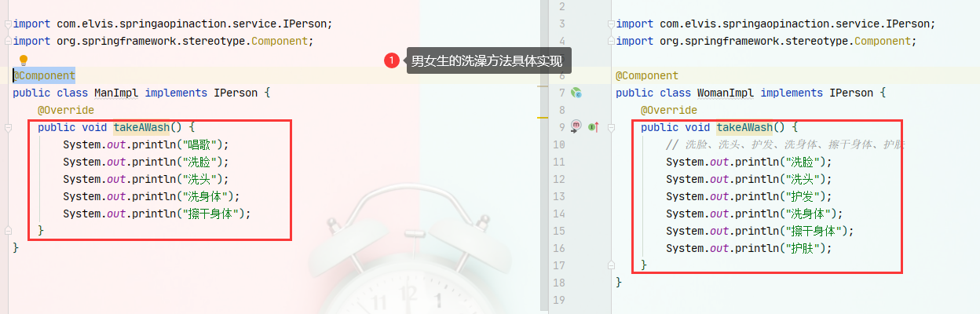
Task: Click the WomanImpl class name
Action: (x=726, y=93)
